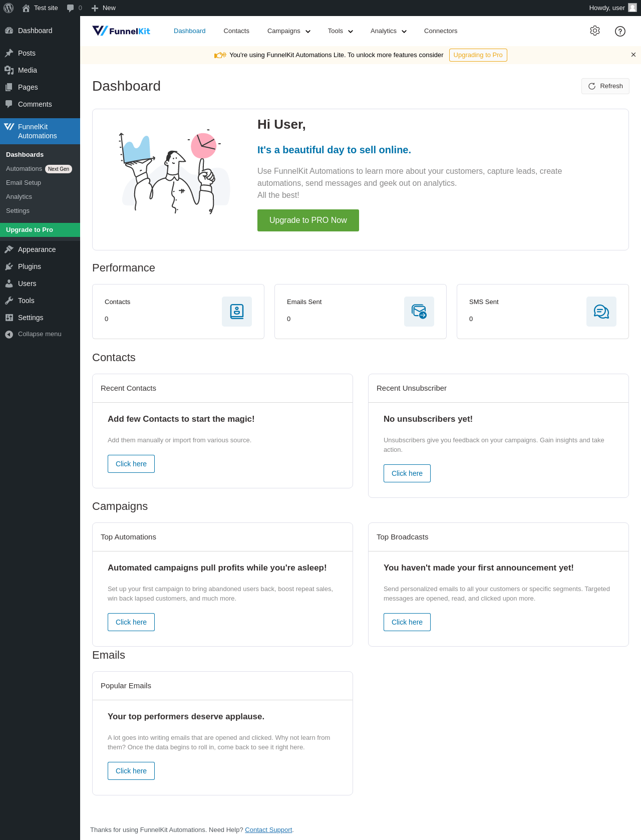Click the Contacts card address book icon
Screen dimensions: 641x840
[x=237, y=312]
